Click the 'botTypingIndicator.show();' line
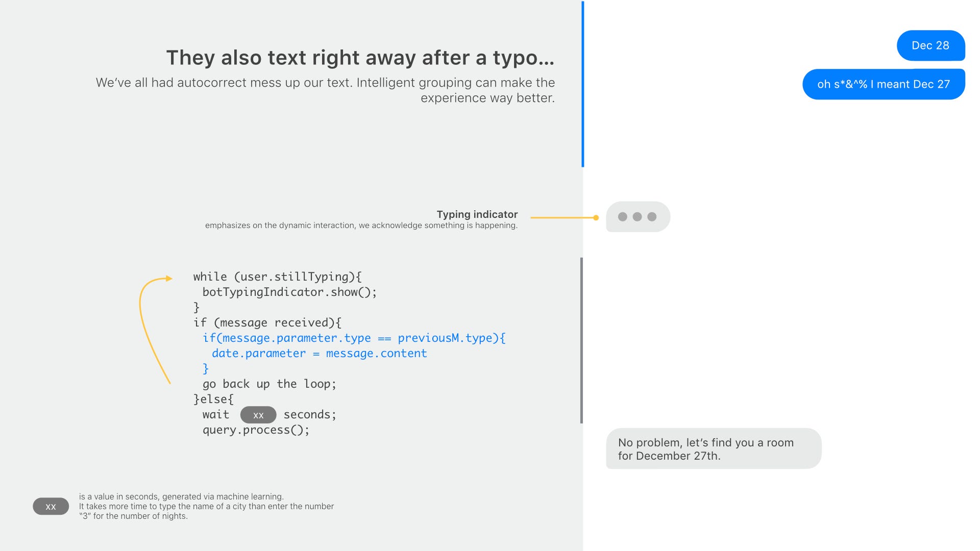This screenshot has height=551, width=980. 289,292
